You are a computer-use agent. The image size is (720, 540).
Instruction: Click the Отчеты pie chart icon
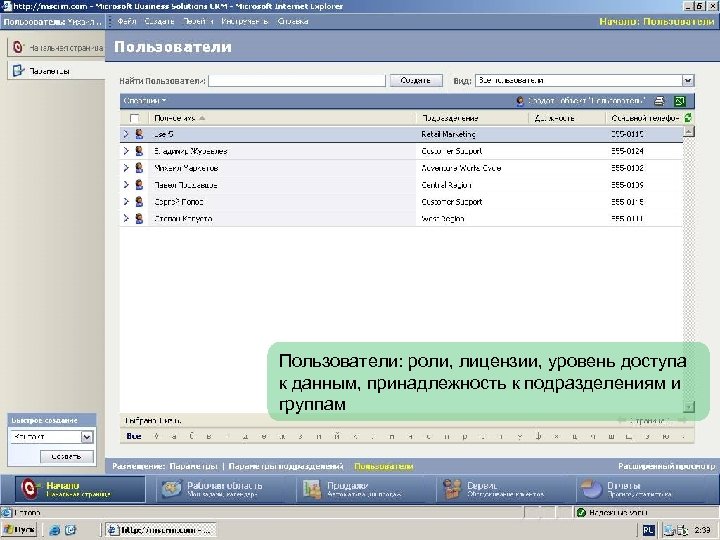point(592,489)
